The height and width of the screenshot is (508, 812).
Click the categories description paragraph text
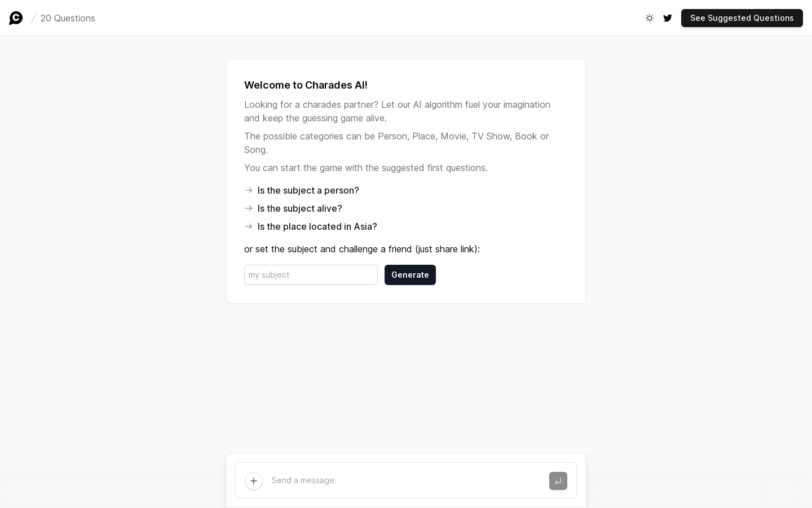[396, 143]
